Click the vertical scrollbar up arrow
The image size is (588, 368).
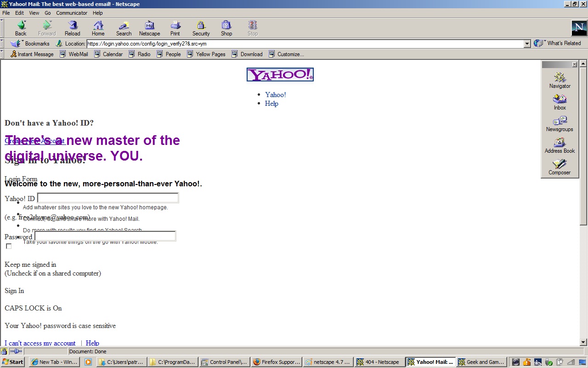[583, 64]
